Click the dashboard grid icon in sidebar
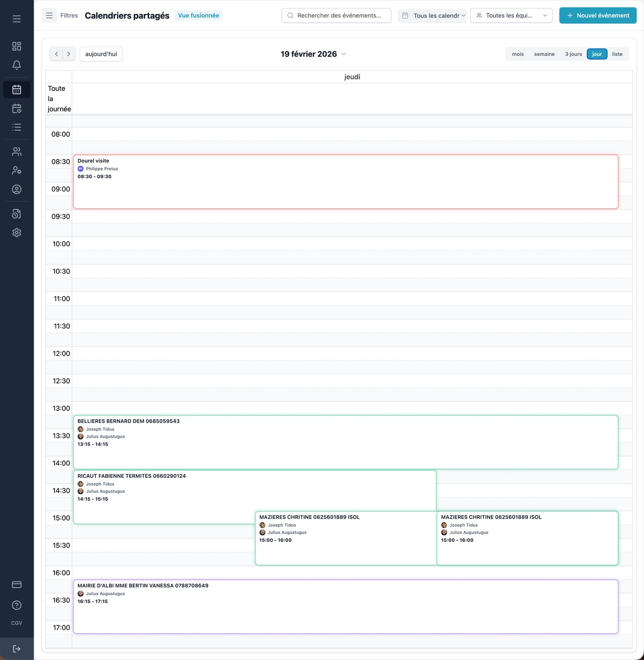This screenshot has width=644, height=660. pyautogui.click(x=17, y=46)
